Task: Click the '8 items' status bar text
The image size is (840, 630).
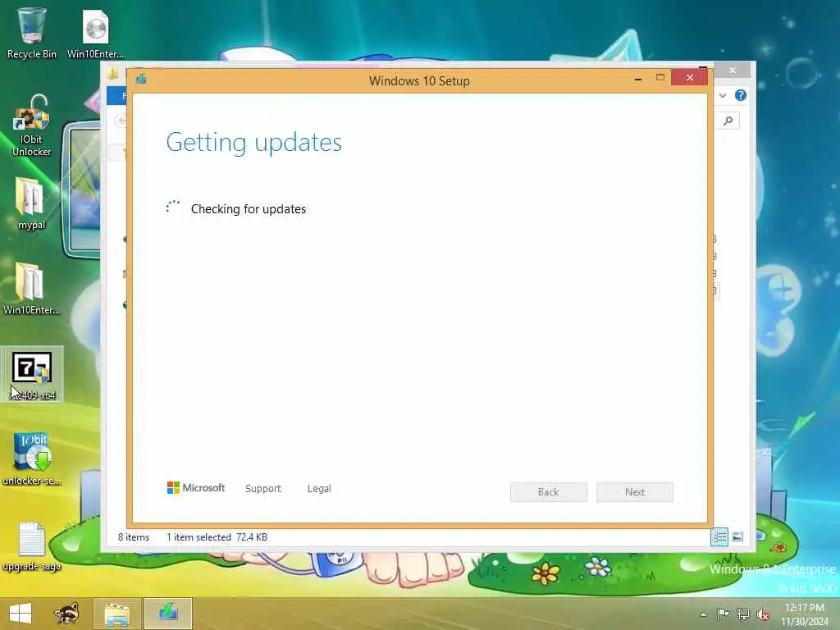Action: click(x=134, y=536)
